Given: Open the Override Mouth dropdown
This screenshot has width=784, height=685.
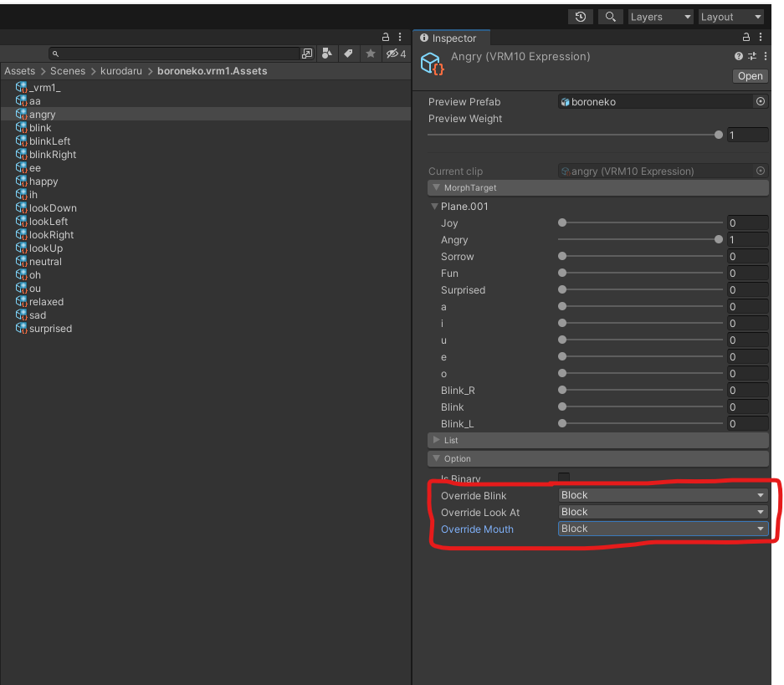Looking at the screenshot, I should [x=663, y=529].
